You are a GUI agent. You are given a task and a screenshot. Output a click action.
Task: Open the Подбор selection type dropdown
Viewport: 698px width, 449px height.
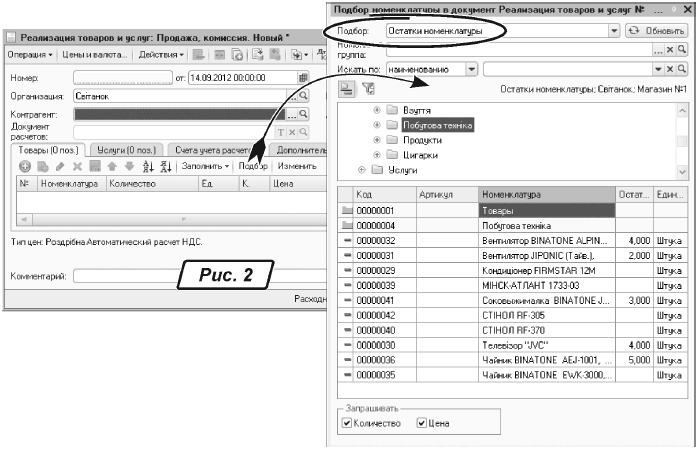pyautogui.click(x=614, y=31)
